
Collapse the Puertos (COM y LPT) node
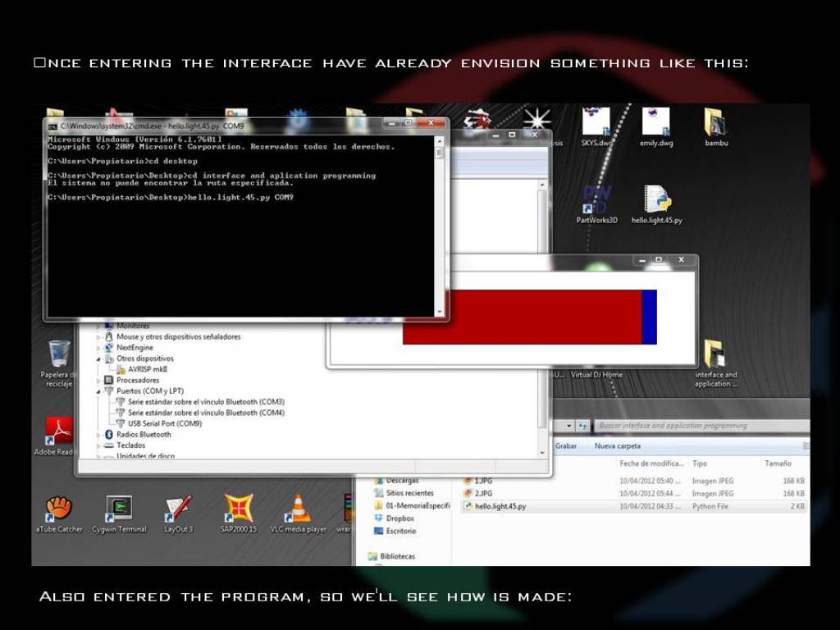(98, 391)
